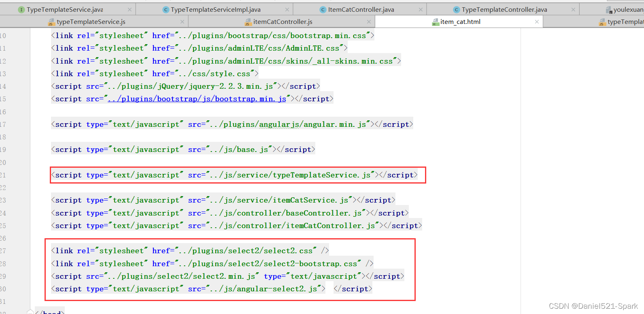Image resolution: width=644 pixels, height=314 pixels.
Task: Switch to TypeTemplateService.java tab
Action: tap(65, 9)
